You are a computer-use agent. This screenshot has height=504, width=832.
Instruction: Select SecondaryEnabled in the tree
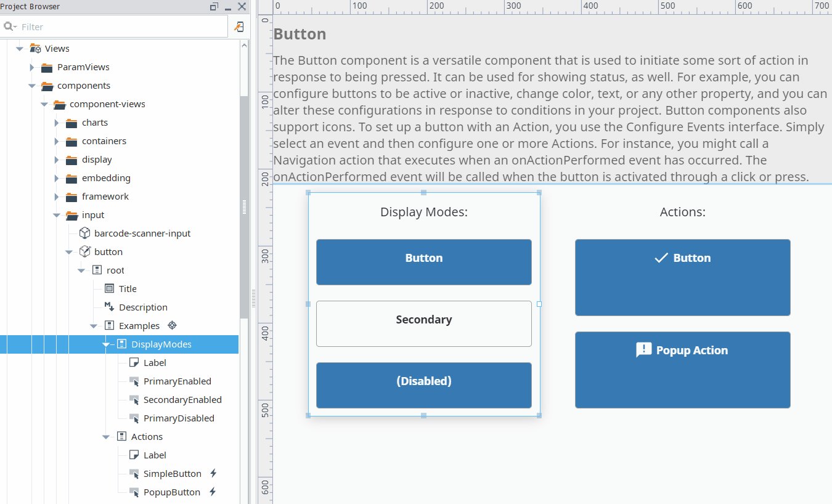point(182,399)
